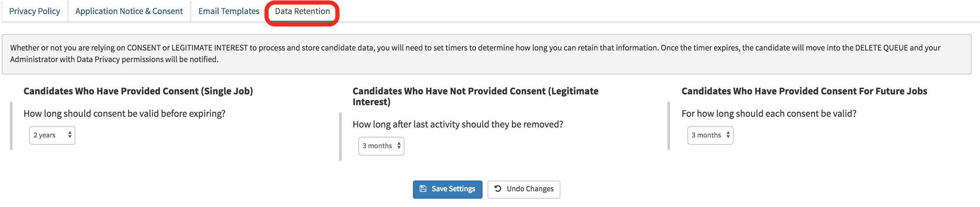Go to the Email Templates tab
This screenshot has width=980, height=207.
coord(229,11)
